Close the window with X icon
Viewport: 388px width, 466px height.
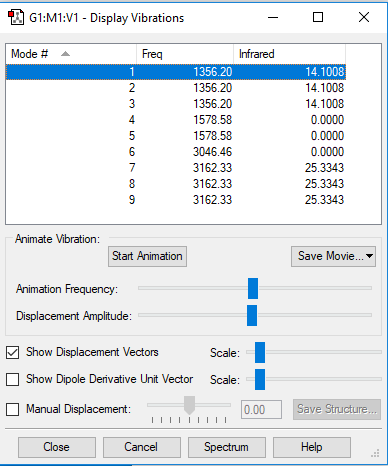coord(364,17)
